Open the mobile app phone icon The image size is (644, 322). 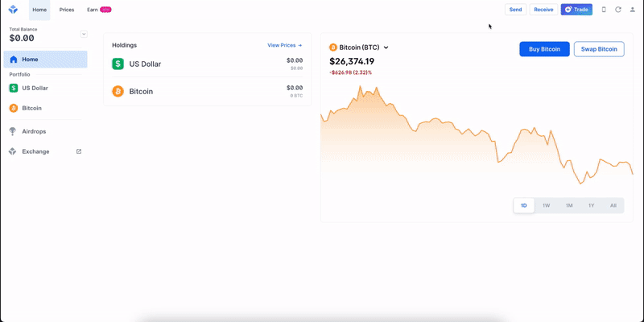(x=604, y=10)
